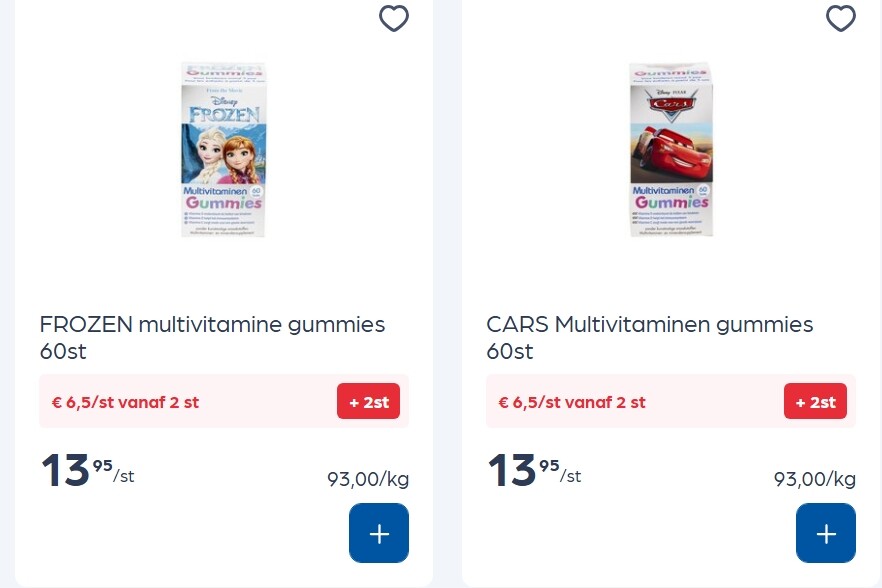Click the FROZEN promotional pink banner
Screen dimensions: 882x588
[224, 401]
